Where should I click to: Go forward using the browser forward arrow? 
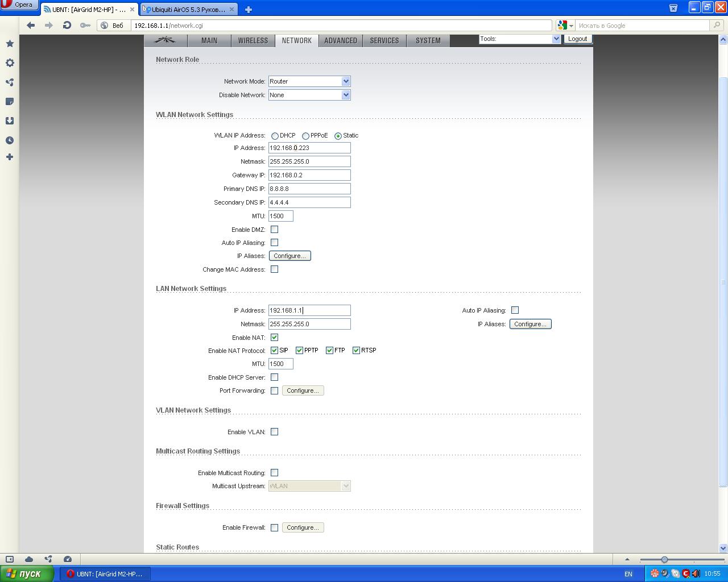(x=49, y=25)
